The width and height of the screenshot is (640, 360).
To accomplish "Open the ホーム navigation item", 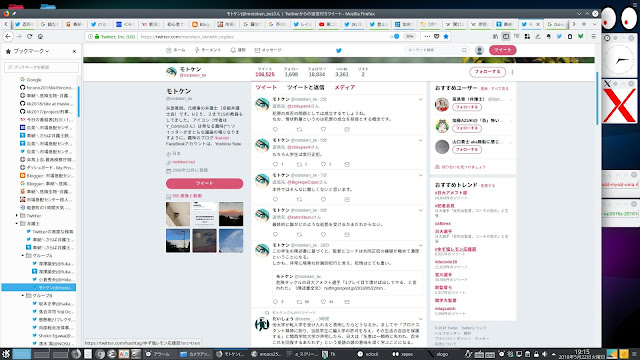I will (176, 50).
